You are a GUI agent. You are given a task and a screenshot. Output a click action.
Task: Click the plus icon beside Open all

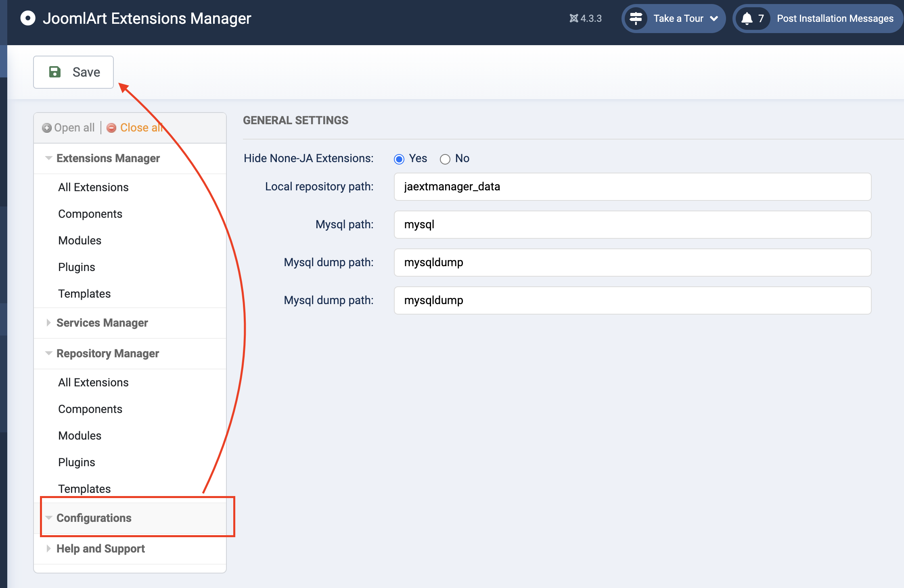click(x=47, y=128)
